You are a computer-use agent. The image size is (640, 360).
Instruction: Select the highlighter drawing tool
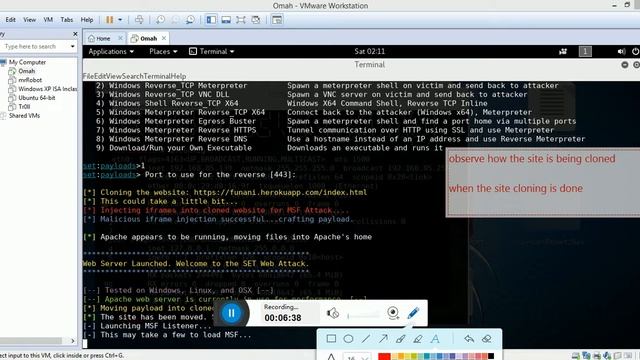pos(418,338)
